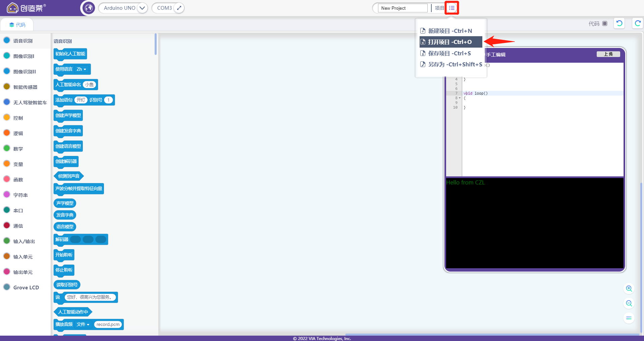Zoom in on the workspace
This screenshot has width=644, height=341.
[629, 288]
